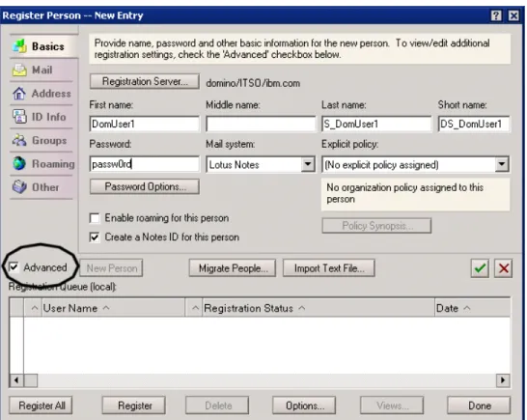Click the queue scrollbar left arrow
The height and width of the screenshot is (420, 527).
pyautogui.click(x=16, y=380)
